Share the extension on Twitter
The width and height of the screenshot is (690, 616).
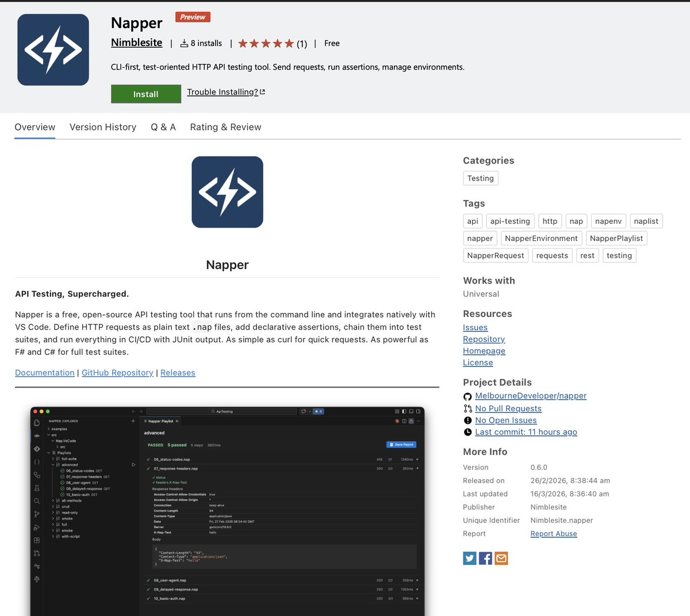coord(470,558)
